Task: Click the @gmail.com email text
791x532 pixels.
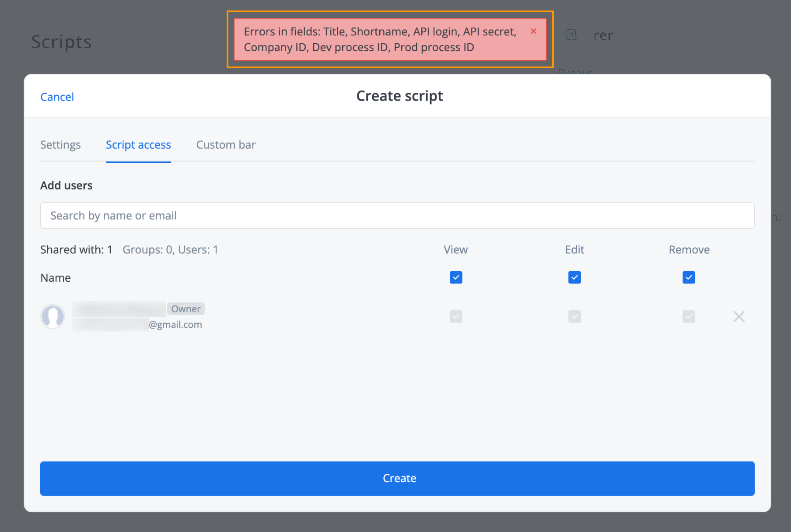Action: (x=175, y=325)
